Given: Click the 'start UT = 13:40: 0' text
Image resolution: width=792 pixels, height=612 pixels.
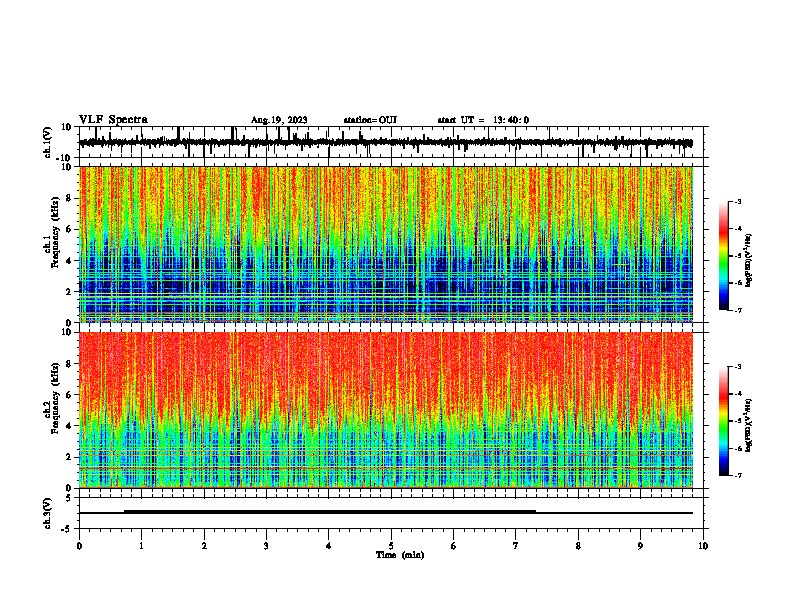Looking at the screenshot, I should coord(483,120).
